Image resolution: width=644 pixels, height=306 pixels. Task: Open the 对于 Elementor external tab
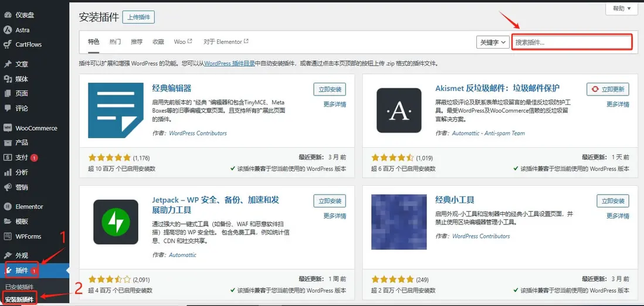(225, 42)
